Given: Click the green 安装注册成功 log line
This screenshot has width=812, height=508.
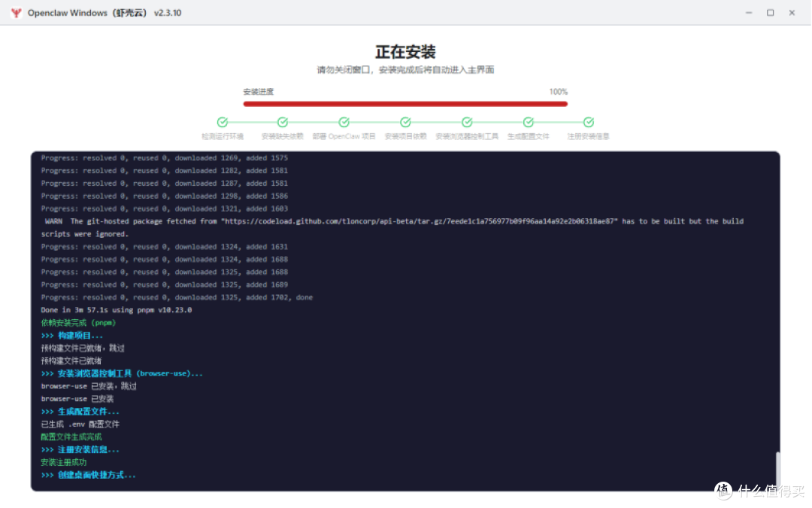Looking at the screenshot, I should pyautogui.click(x=64, y=462).
